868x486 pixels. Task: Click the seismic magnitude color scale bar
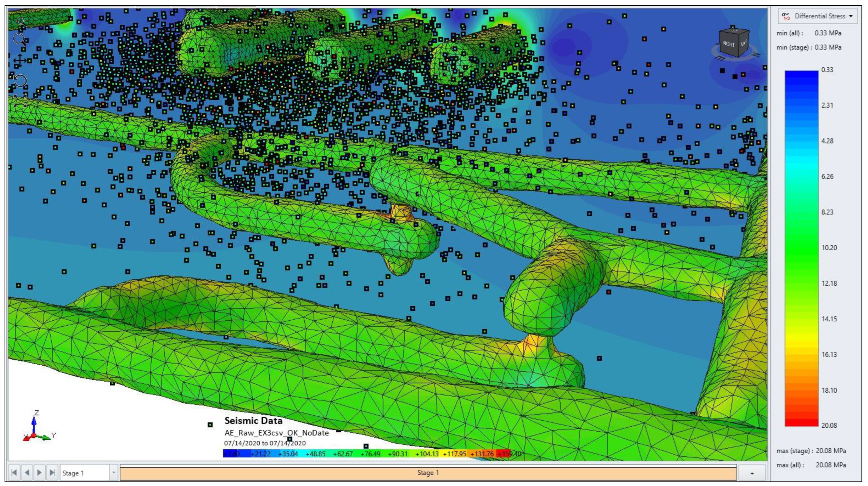click(x=367, y=454)
